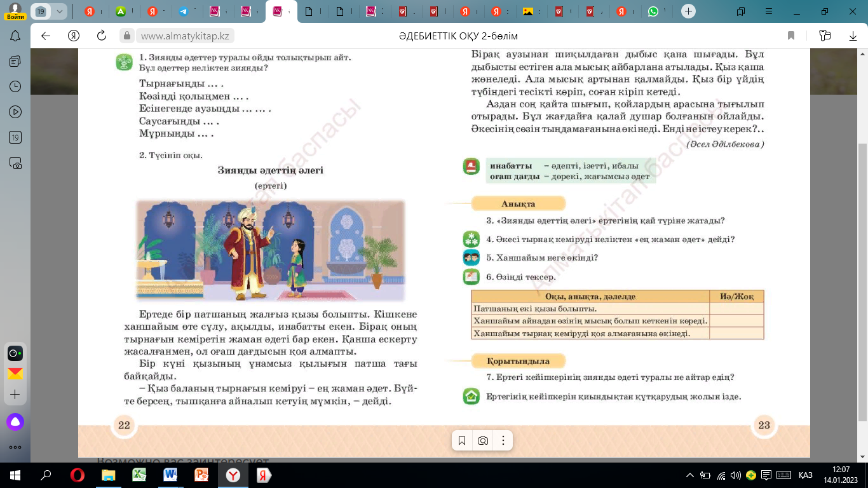Click the author name '(Әсел Әділбекова)'
The height and width of the screenshot is (488, 868).
(725, 144)
